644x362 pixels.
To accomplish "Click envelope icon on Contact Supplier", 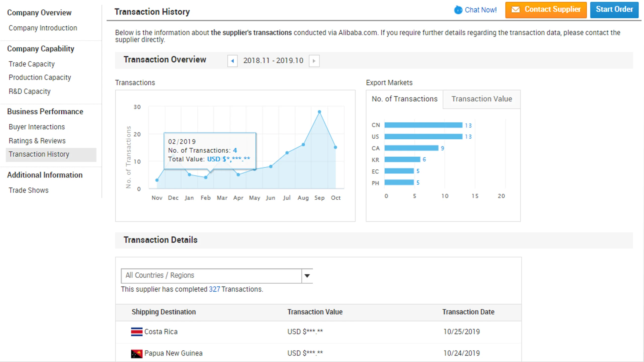I will [515, 10].
